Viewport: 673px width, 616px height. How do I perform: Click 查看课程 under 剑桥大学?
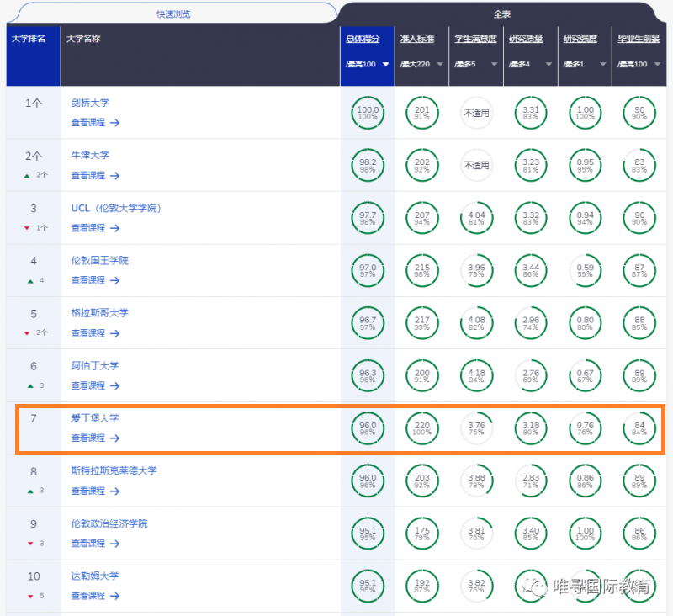point(95,123)
